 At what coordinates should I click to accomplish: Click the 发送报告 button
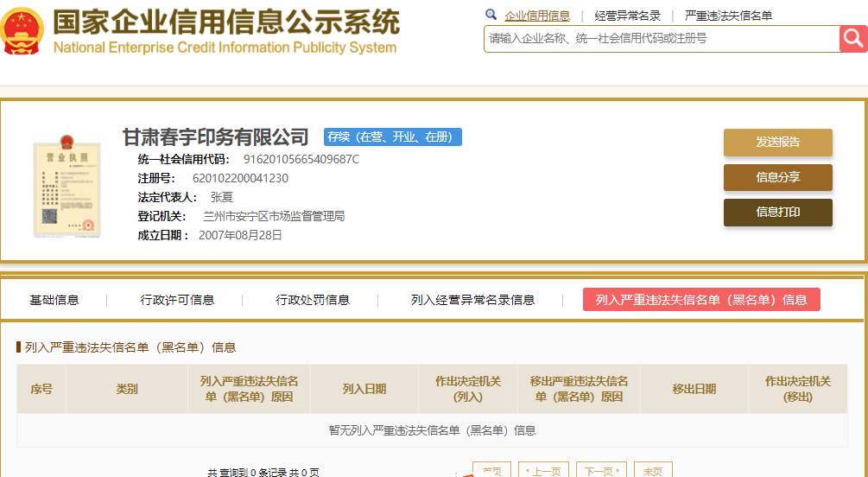point(778,143)
